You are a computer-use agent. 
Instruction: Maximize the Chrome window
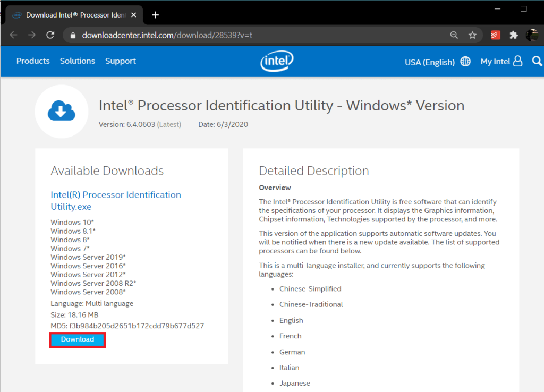tap(523, 9)
